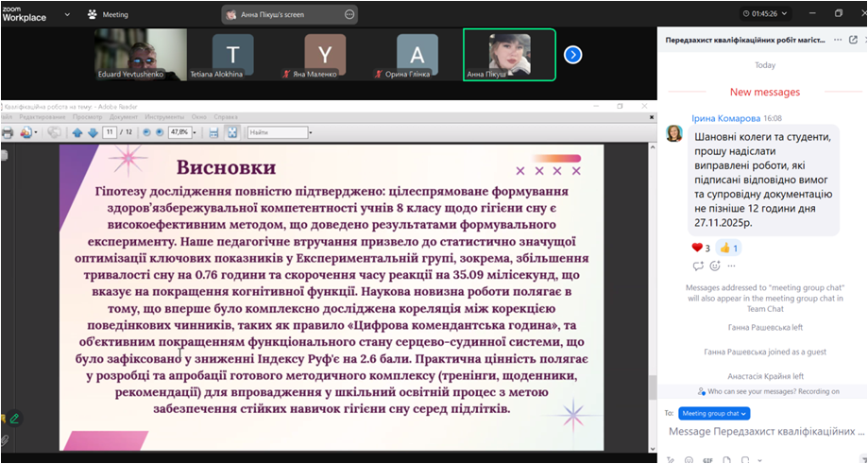This screenshot has width=868, height=464.
Task: Click Ірина Комарова's avatar in chat
Action: (674, 133)
